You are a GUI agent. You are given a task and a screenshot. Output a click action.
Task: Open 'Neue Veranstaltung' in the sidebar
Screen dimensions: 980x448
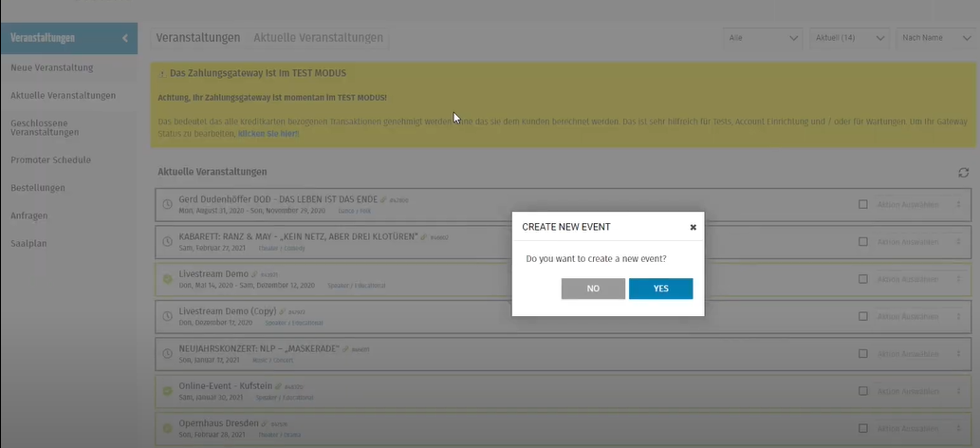click(x=51, y=67)
